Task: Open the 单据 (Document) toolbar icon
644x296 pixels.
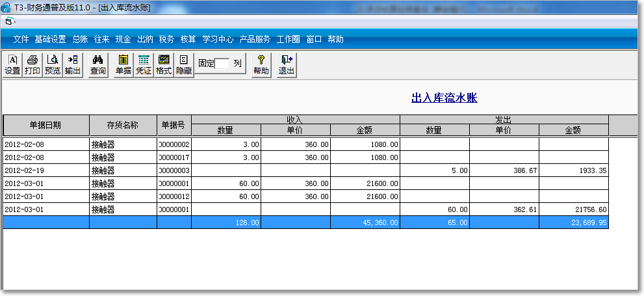Action: pyautogui.click(x=123, y=65)
